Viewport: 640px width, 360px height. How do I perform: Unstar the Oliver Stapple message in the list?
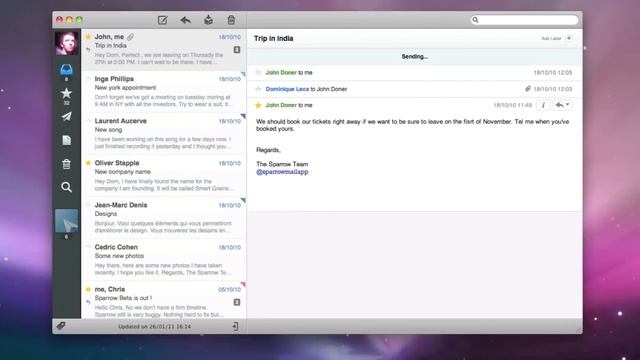click(x=88, y=163)
